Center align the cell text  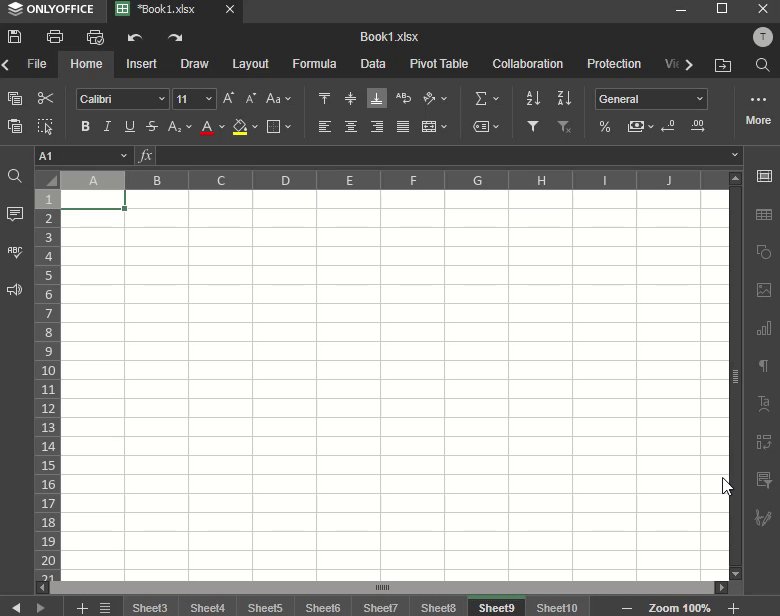(351, 126)
